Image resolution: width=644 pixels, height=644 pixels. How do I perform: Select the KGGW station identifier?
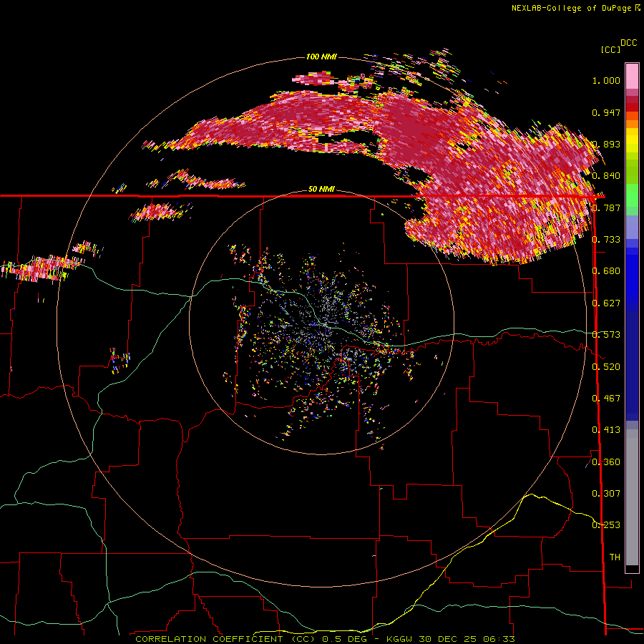click(x=399, y=639)
